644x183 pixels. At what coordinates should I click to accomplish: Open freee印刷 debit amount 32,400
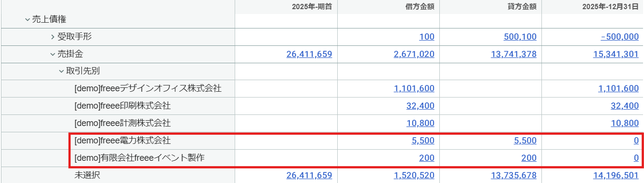[420, 106]
